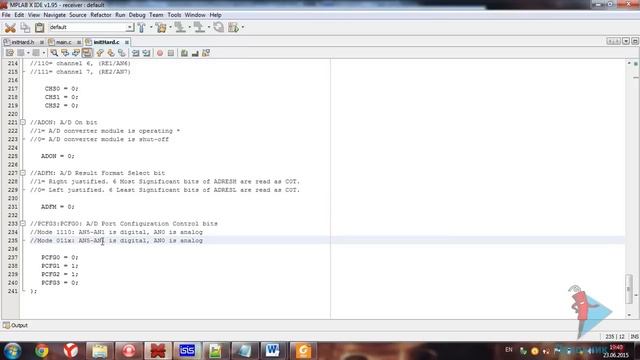Click the Paste clipboard icon
This screenshot has height=360, width=640.
[39, 27]
